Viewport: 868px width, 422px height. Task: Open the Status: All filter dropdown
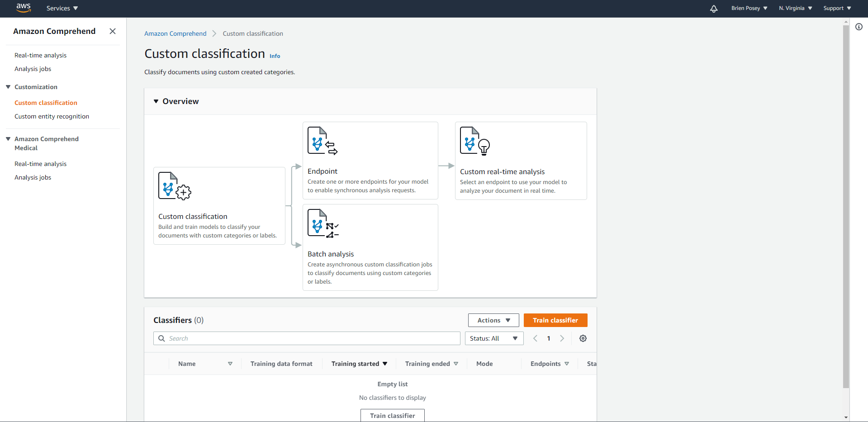(494, 338)
